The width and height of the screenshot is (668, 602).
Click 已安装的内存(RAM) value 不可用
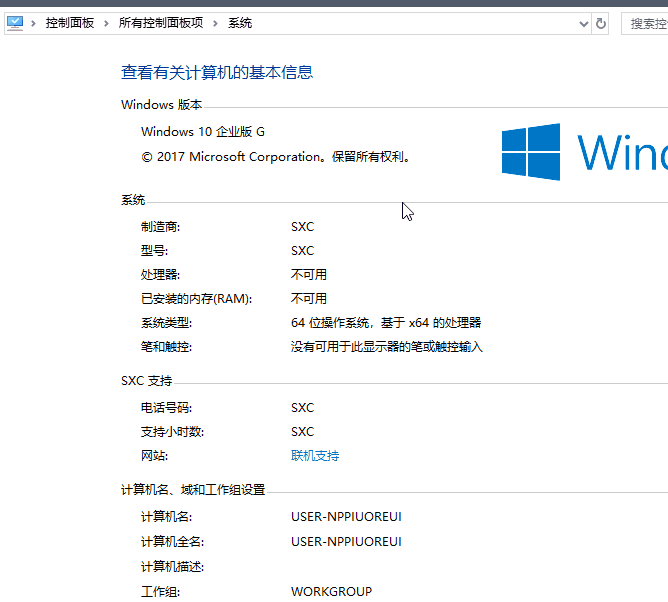coord(308,298)
